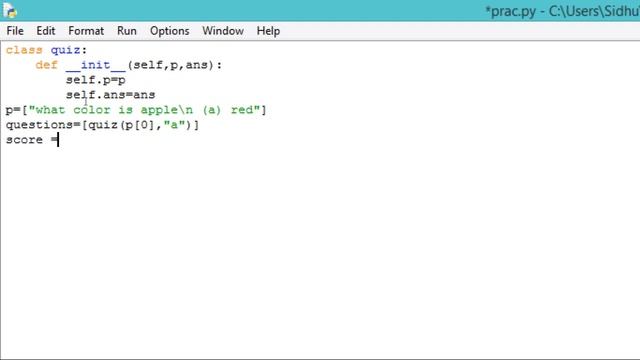Screen dimensions: 640x360
Task: Click the class name 'quiz' in the first line
Action: (65, 50)
